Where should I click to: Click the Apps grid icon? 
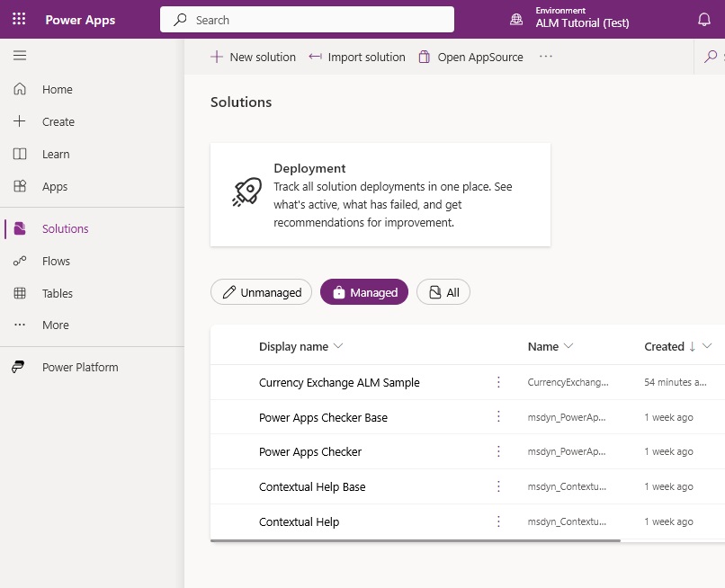pos(20,186)
